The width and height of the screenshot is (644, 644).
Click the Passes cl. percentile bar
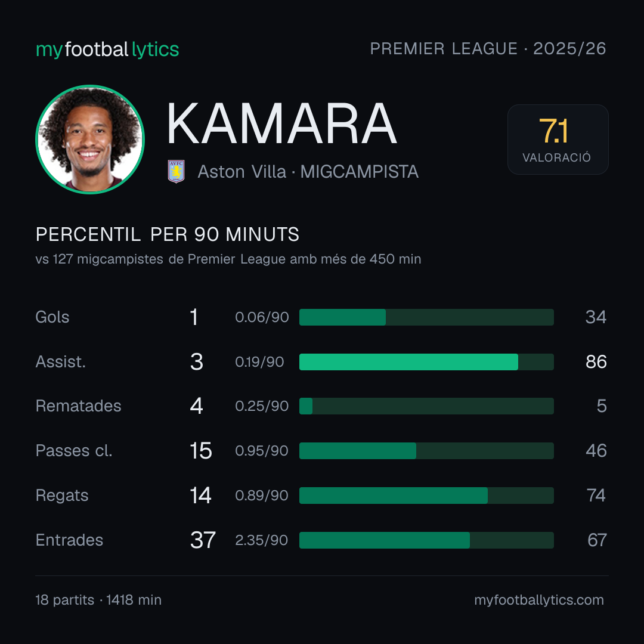point(426,451)
